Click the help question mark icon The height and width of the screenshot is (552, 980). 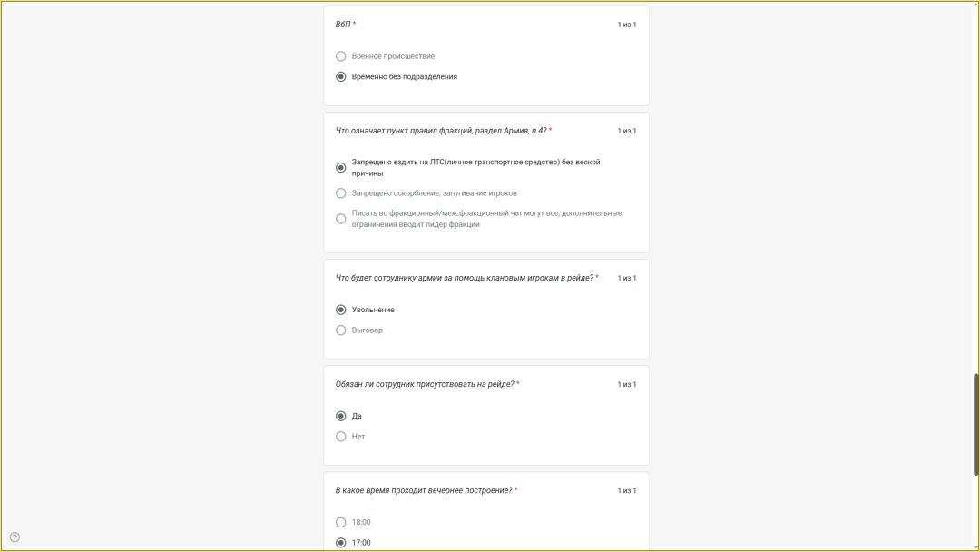coord(15,537)
